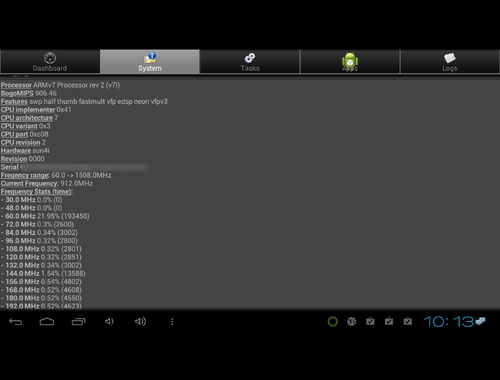The image size is (500, 380).
Task: Select the 84.0 MHz stats row
Action: pyautogui.click(x=39, y=233)
